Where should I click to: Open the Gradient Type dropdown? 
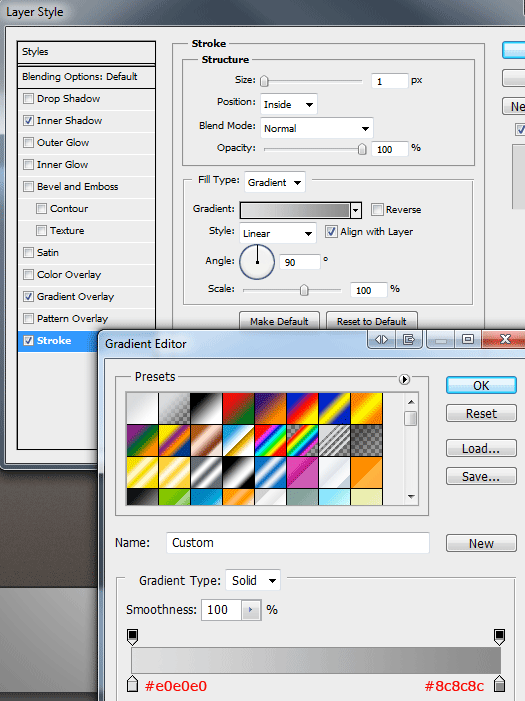(x=253, y=581)
